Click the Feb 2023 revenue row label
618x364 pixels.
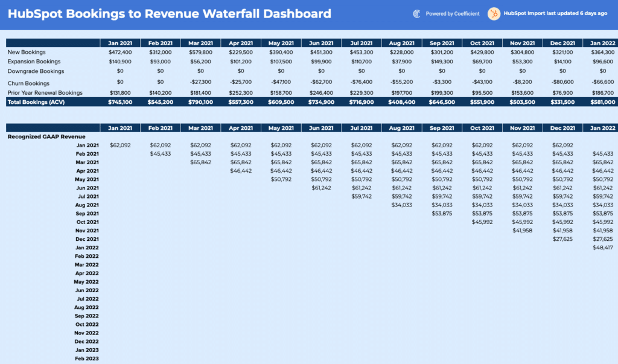[87, 359]
